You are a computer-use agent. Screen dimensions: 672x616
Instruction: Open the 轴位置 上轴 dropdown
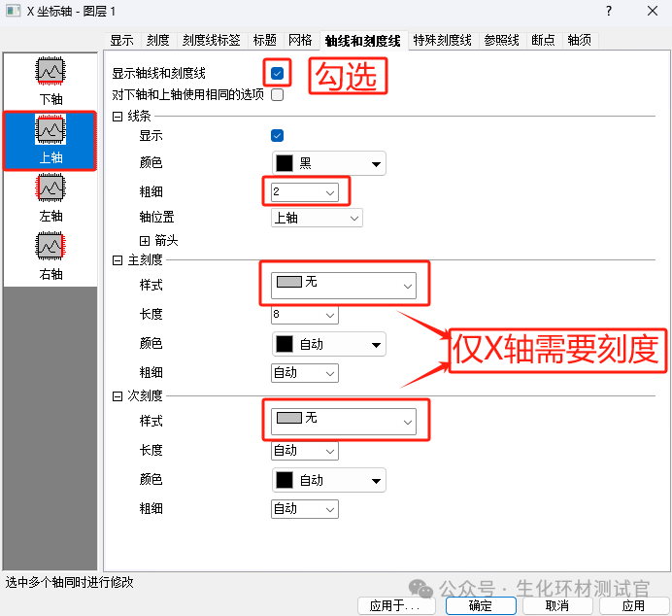click(x=317, y=218)
